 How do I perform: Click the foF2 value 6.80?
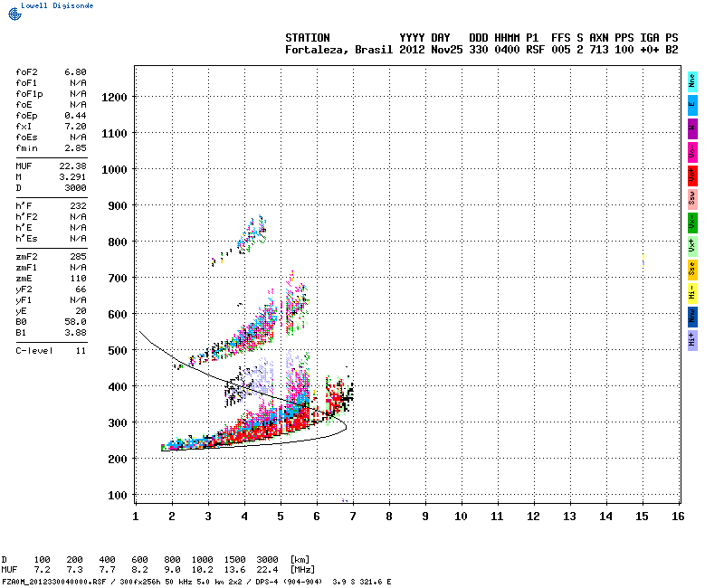pos(75,72)
